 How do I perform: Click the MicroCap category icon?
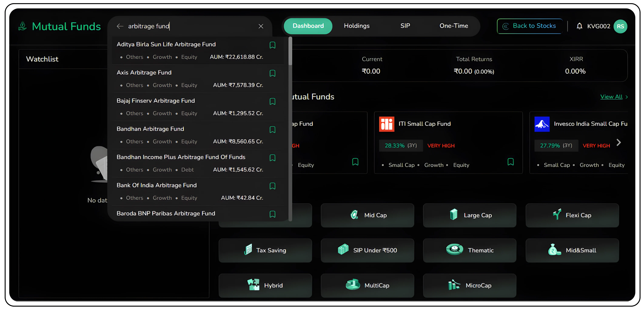tap(454, 285)
